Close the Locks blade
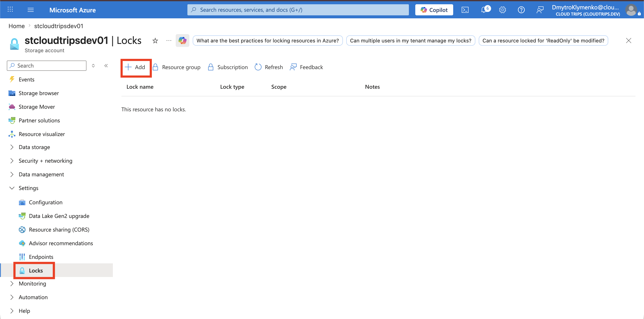This screenshot has width=644, height=319. pyautogui.click(x=628, y=41)
